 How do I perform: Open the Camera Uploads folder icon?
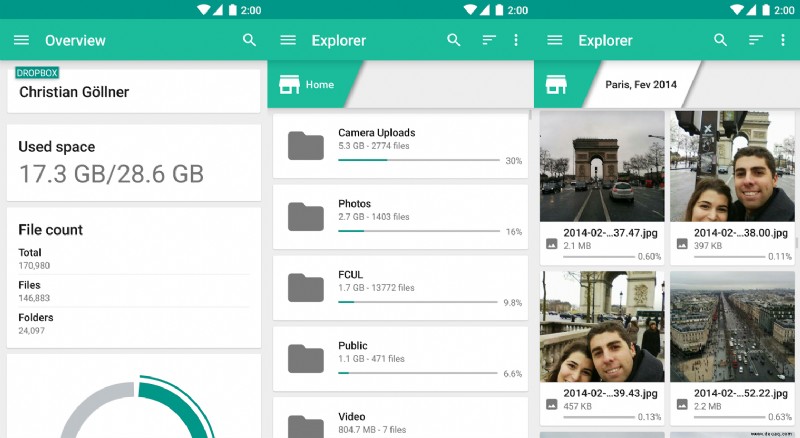pyautogui.click(x=306, y=146)
